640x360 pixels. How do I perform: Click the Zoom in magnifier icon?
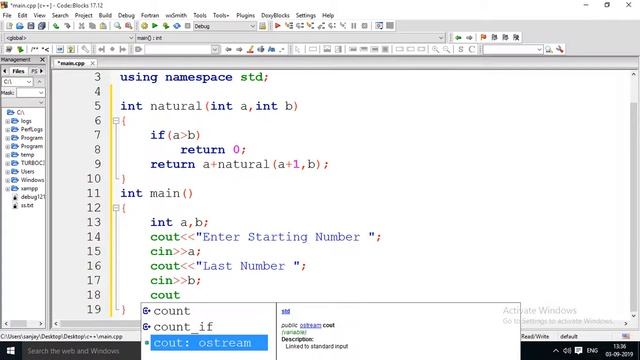point(436,49)
